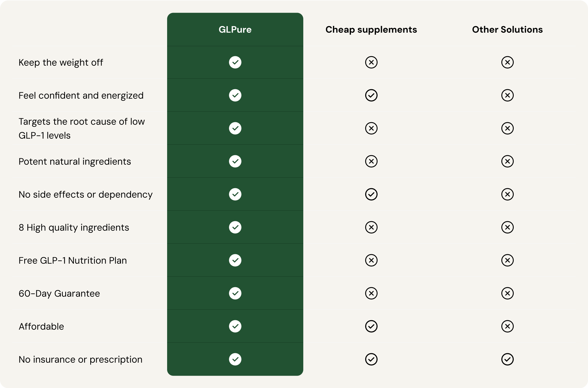588x388 pixels.
Task: Select the GLPure column header
Action: click(x=235, y=30)
